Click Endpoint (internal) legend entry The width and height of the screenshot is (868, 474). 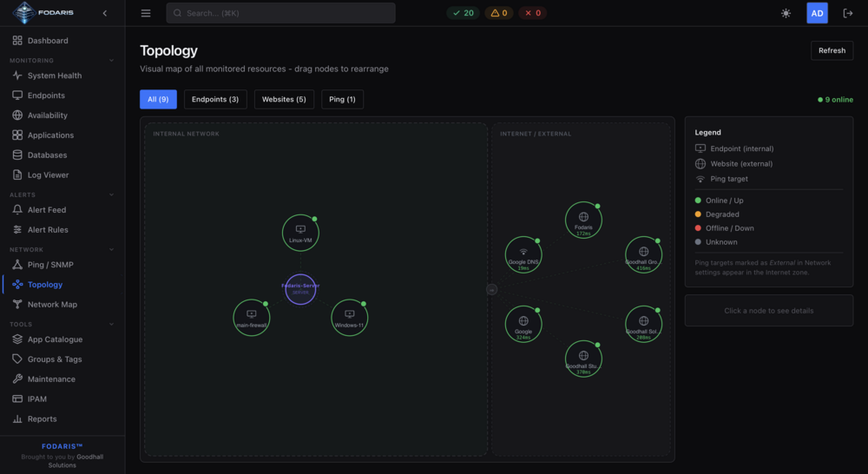(734, 148)
